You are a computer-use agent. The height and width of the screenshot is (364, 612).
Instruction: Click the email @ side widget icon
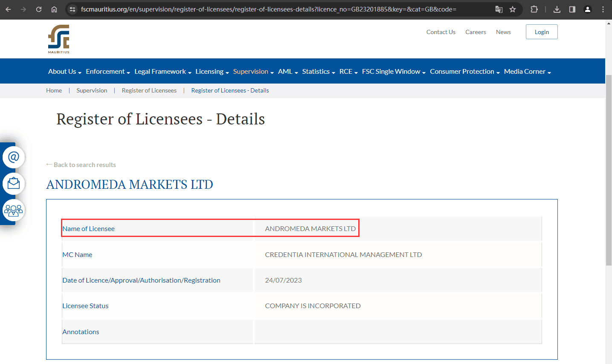pyautogui.click(x=14, y=157)
